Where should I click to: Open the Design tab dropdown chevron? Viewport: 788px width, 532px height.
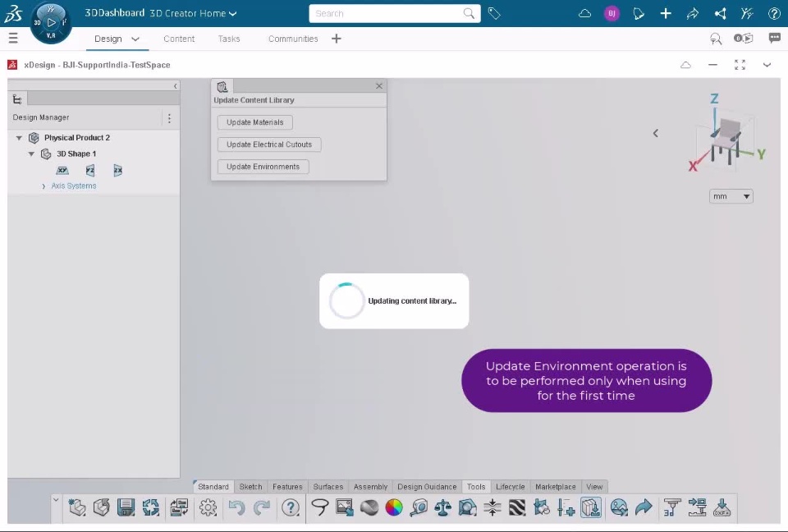click(x=135, y=39)
